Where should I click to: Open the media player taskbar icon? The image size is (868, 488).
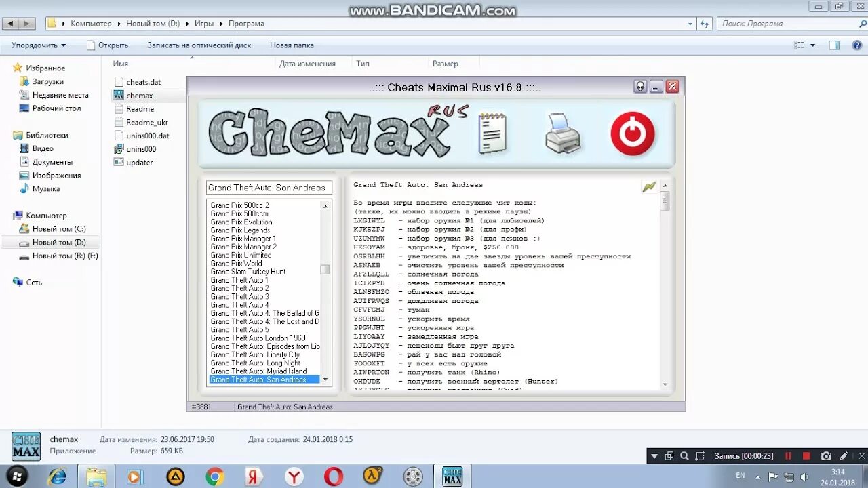[134, 476]
